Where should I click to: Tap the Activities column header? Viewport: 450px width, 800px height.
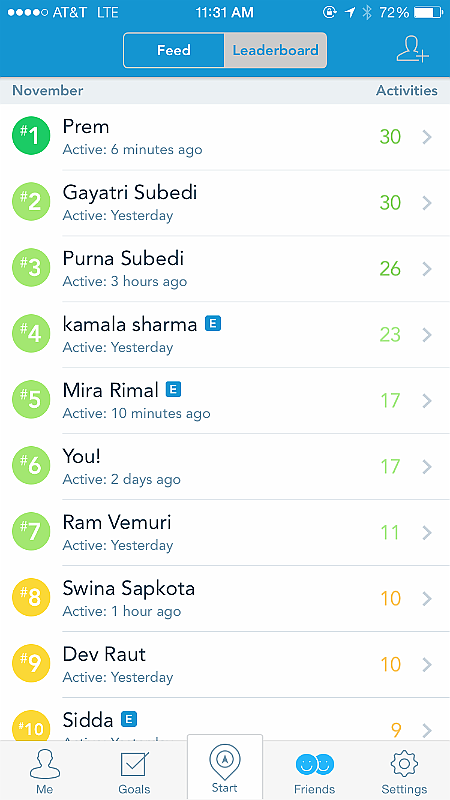coord(407,91)
